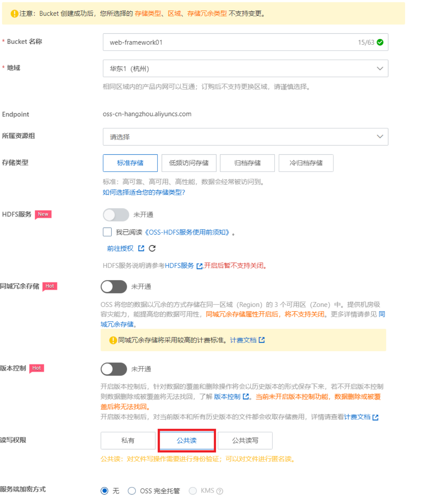The image size is (423, 504).
Task: Set read/write permission to 公共读
Action: (x=187, y=441)
